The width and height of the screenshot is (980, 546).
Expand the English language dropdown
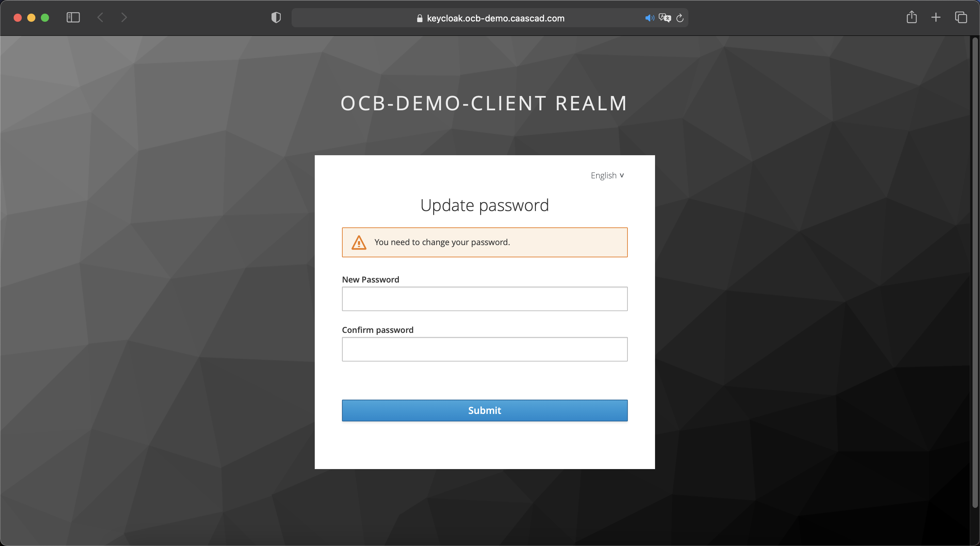(607, 175)
